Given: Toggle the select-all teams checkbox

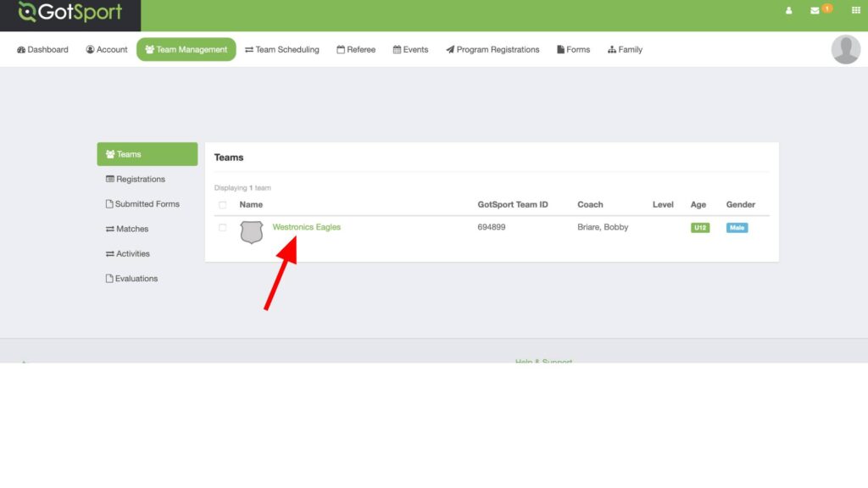Looking at the screenshot, I should pyautogui.click(x=223, y=205).
